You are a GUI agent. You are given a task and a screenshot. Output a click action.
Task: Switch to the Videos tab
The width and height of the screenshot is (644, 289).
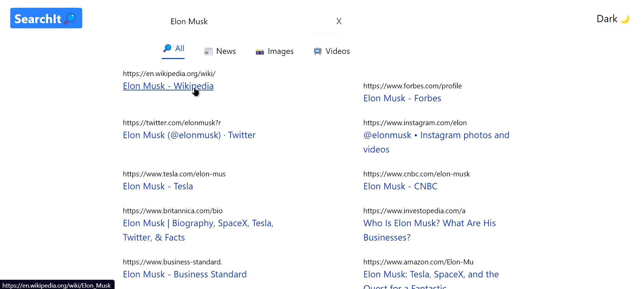click(332, 51)
